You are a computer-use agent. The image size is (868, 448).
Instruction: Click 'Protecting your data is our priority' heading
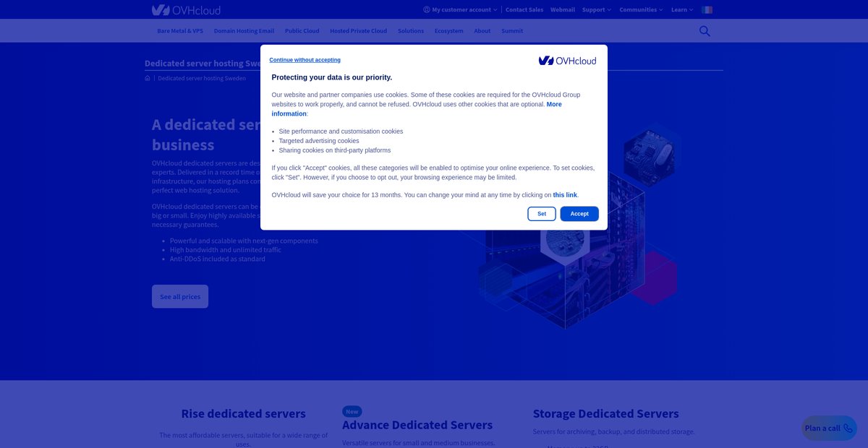pyautogui.click(x=332, y=77)
